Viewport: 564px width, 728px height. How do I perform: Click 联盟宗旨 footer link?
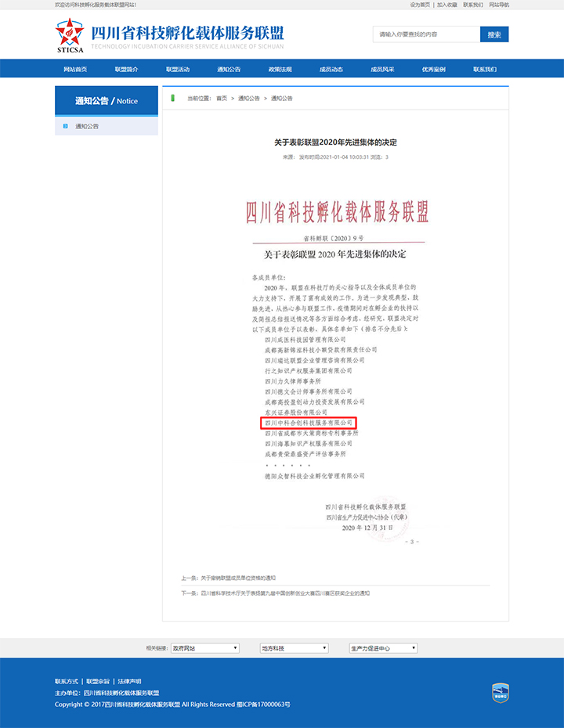click(x=98, y=682)
